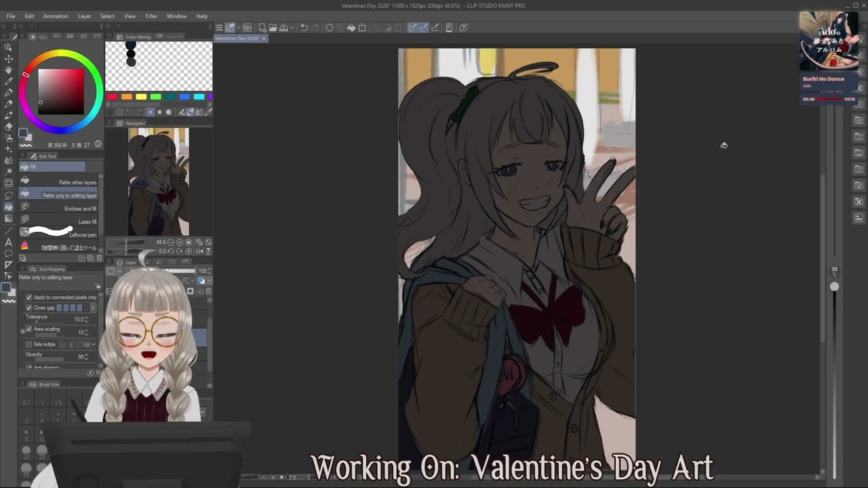This screenshot has width=868, height=488.
Task: Open the File menu
Action: tap(11, 16)
